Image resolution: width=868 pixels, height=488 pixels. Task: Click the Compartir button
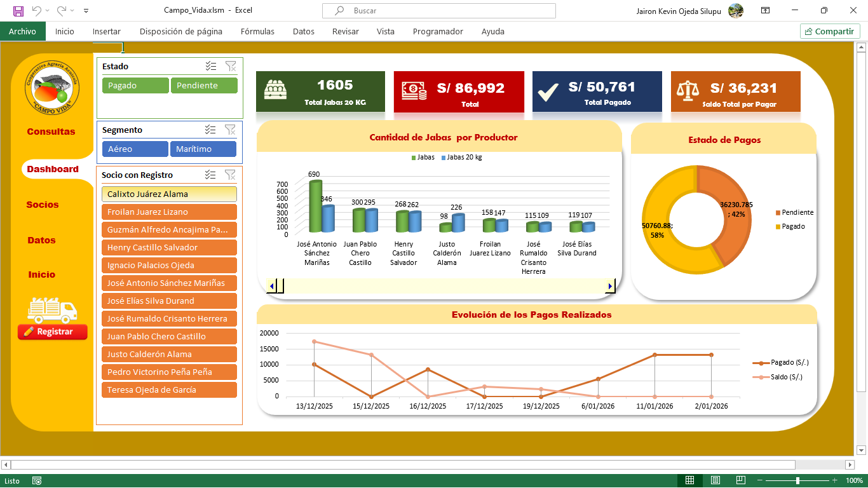(x=830, y=30)
